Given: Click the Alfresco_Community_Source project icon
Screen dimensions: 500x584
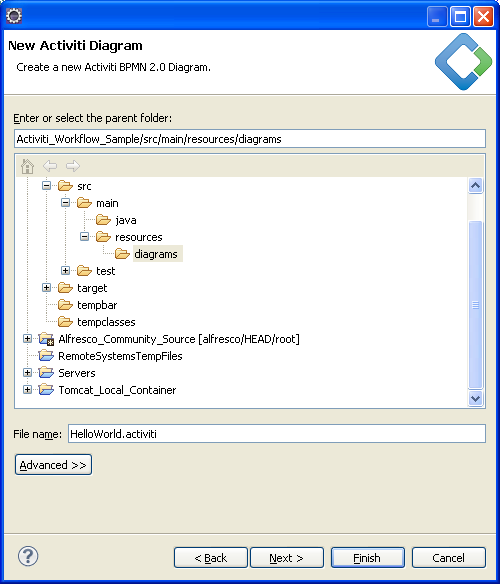Looking at the screenshot, I should pos(46,339).
